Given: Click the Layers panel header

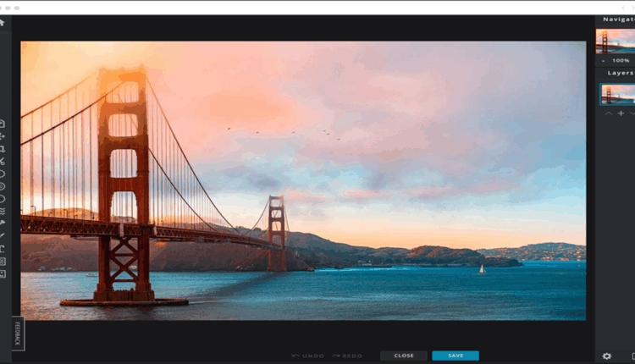Looking at the screenshot, I should [x=619, y=74].
